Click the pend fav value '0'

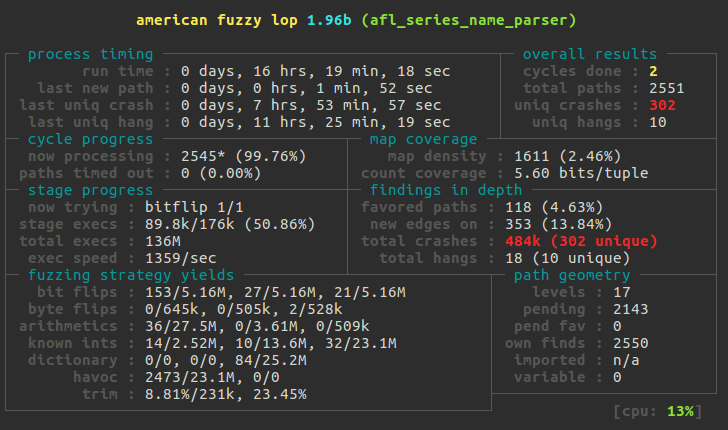(617, 326)
